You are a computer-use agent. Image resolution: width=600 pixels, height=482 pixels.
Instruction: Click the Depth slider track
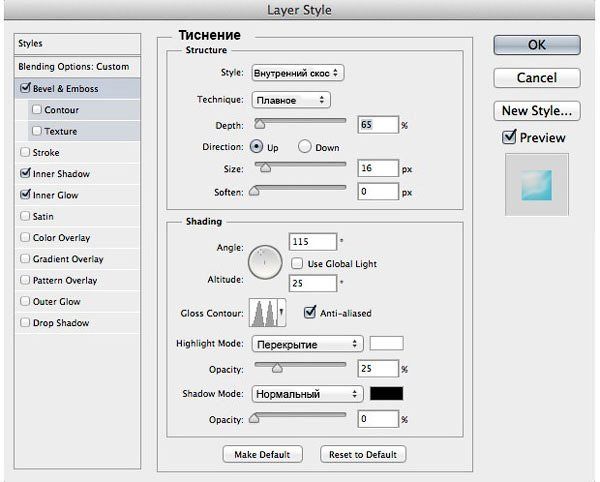pos(300,122)
